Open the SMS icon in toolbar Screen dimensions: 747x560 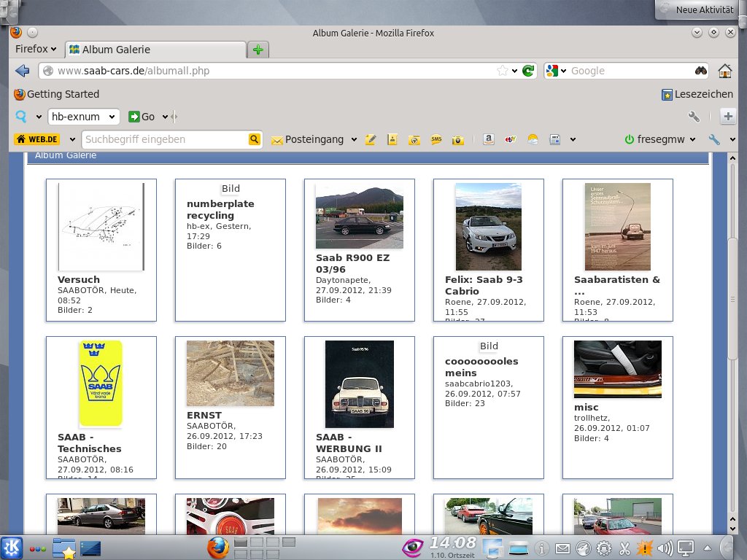[436, 139]
